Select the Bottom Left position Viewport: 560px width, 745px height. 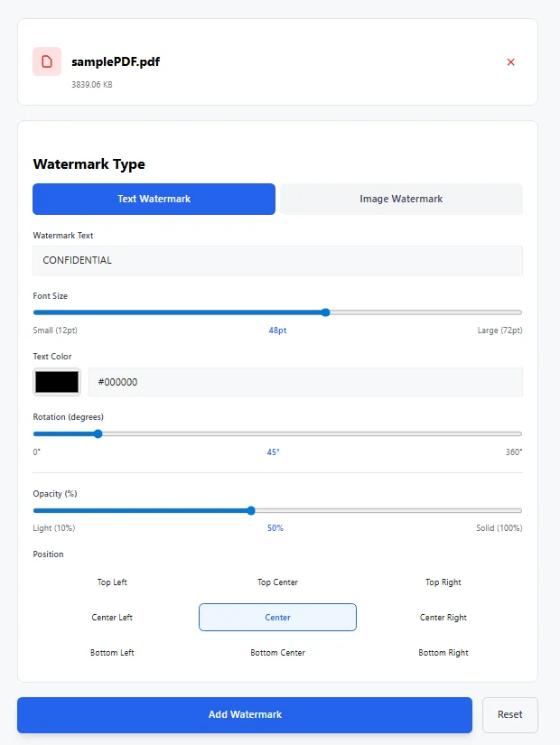coord(112,652)
